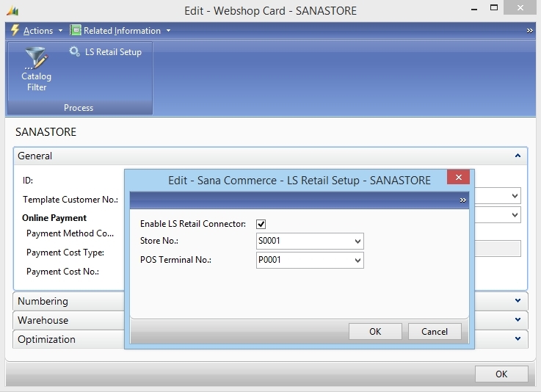Expand ribbon overflow chevron in Webshop Card
This screenshot has width=541, height=392.
click(x=529, y=31)
